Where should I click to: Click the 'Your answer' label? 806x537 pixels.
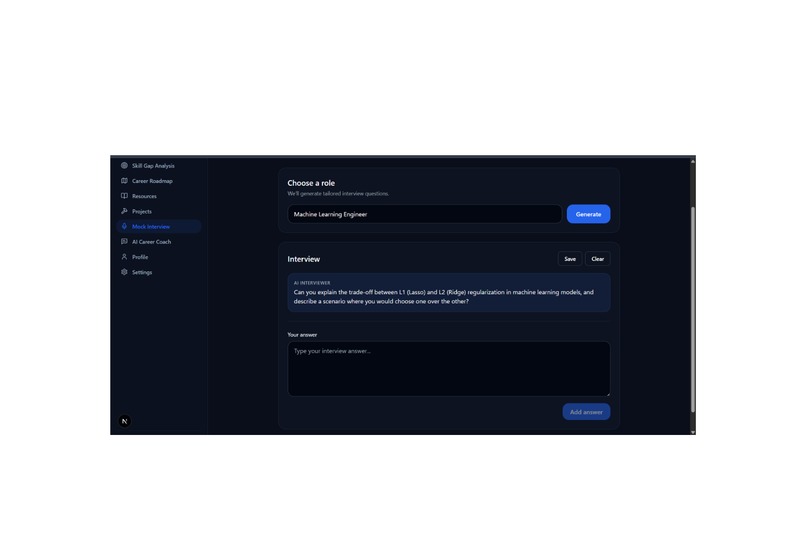(302, 335)
